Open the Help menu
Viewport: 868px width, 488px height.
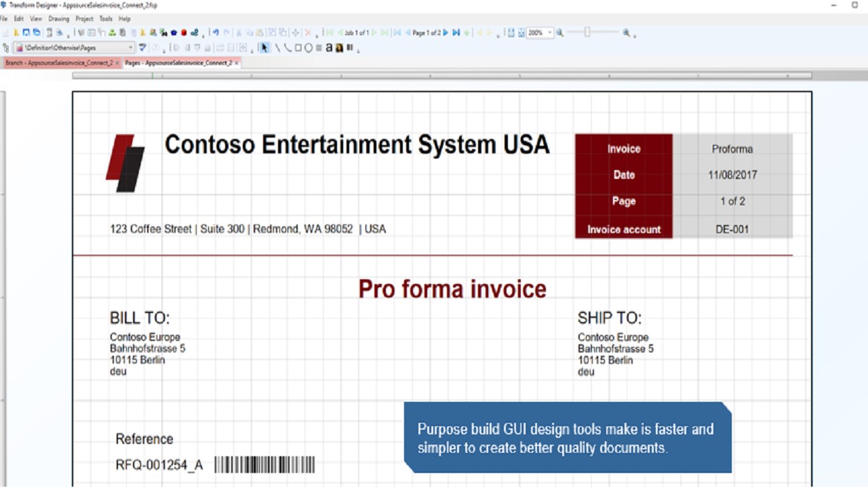click(125, 19)
